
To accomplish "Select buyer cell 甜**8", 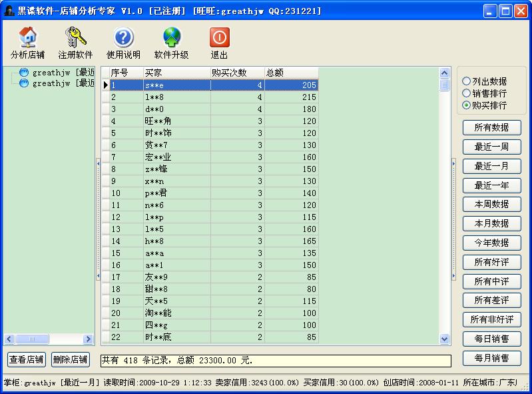I will point(176,289).
